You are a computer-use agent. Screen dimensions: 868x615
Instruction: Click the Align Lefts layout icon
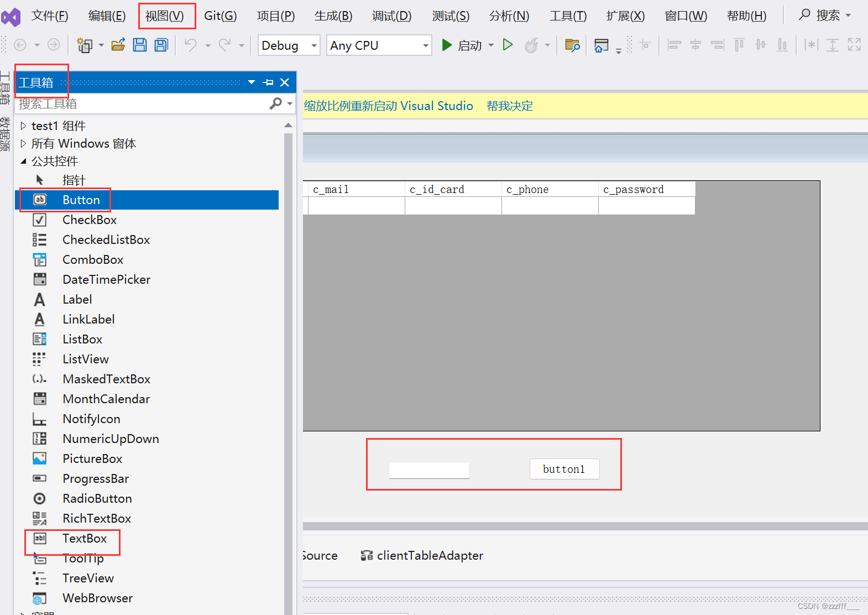674,45
